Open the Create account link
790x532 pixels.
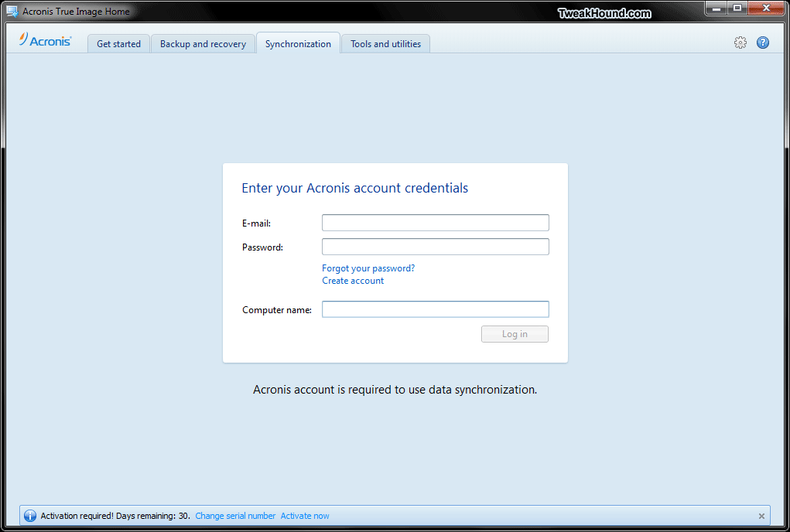pyautogui.click(x=353, y=281)
